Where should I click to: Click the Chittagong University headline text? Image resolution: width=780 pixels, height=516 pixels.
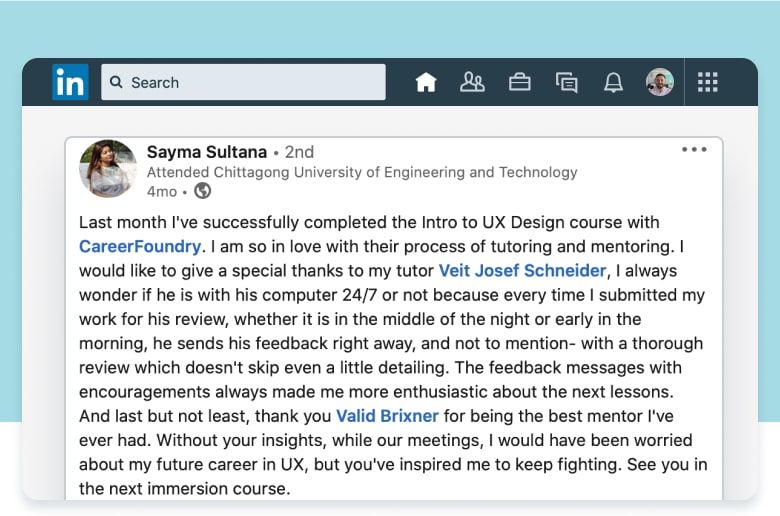click(x=362, y=172)
